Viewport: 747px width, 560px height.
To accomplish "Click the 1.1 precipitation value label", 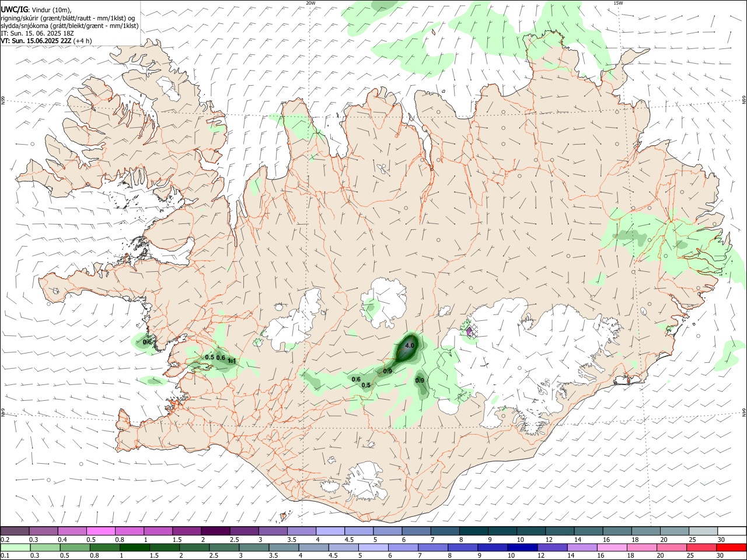I will point(232,361).
